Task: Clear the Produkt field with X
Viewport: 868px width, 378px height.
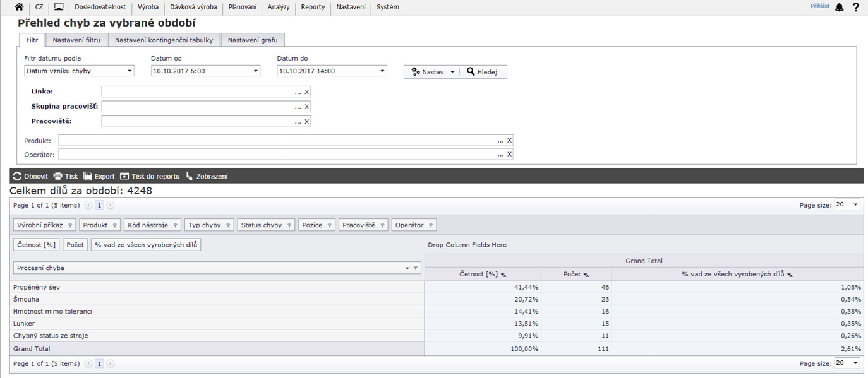Action: (x=509, y=141)
